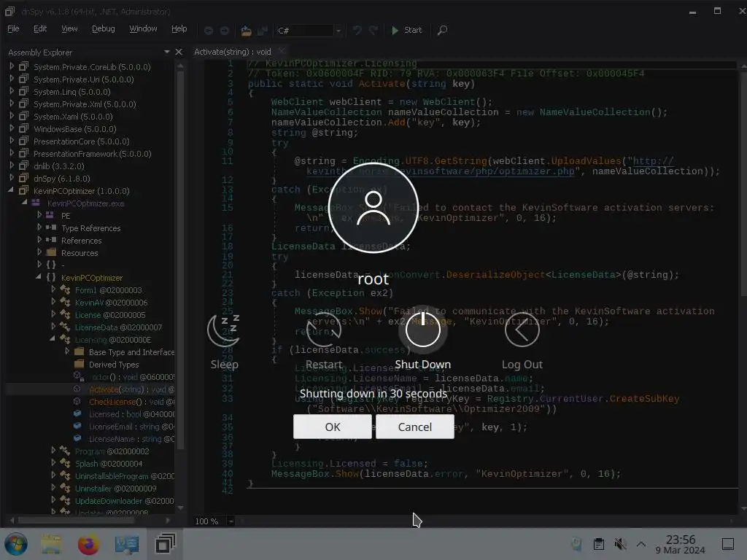The height and width of the screenshot is (560, 747).
Task: Open the Start menu orb on taskbar
Action: [16, 544]
